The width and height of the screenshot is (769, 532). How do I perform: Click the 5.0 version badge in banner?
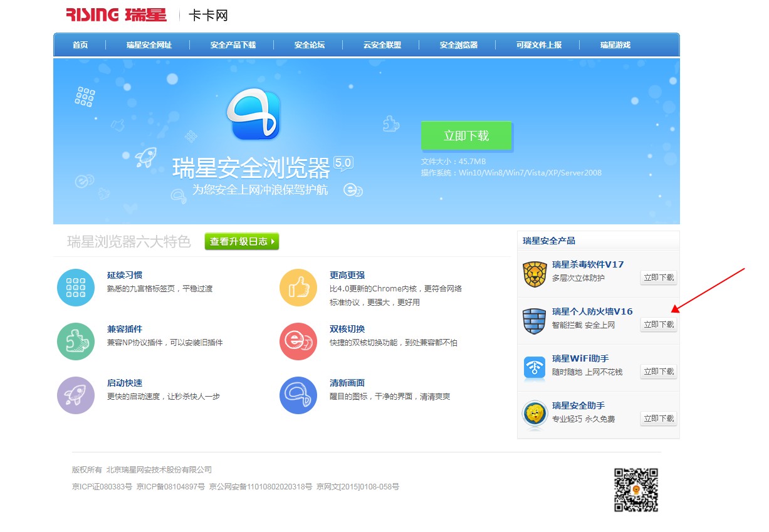click(343, 164)
